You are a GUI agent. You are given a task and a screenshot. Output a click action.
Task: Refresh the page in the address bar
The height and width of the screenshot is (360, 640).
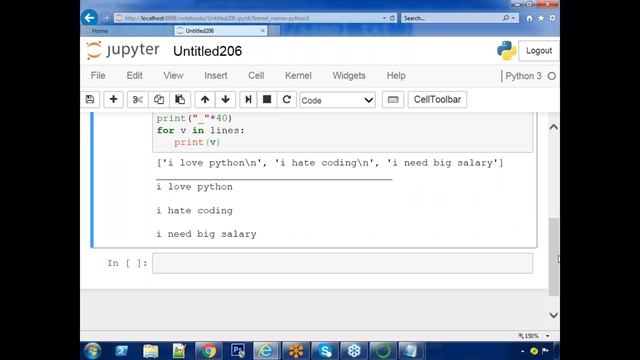point(392,18)
